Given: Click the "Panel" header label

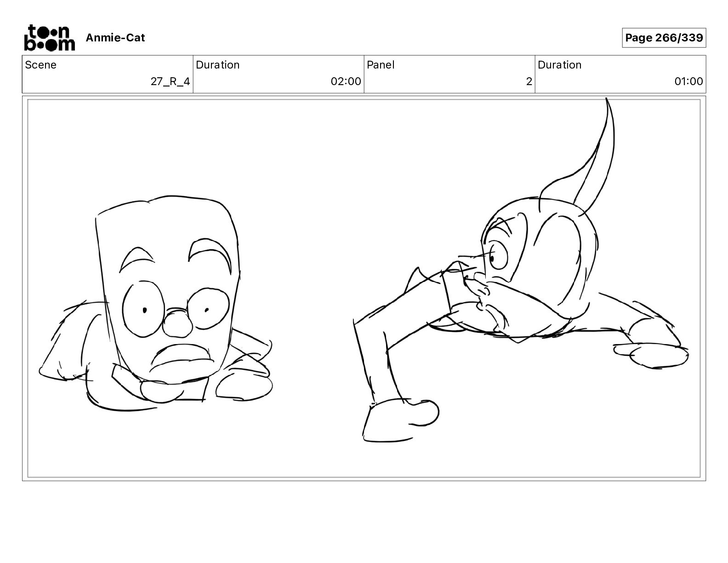Looking at the screenshot, I should (x=381, y=65).
